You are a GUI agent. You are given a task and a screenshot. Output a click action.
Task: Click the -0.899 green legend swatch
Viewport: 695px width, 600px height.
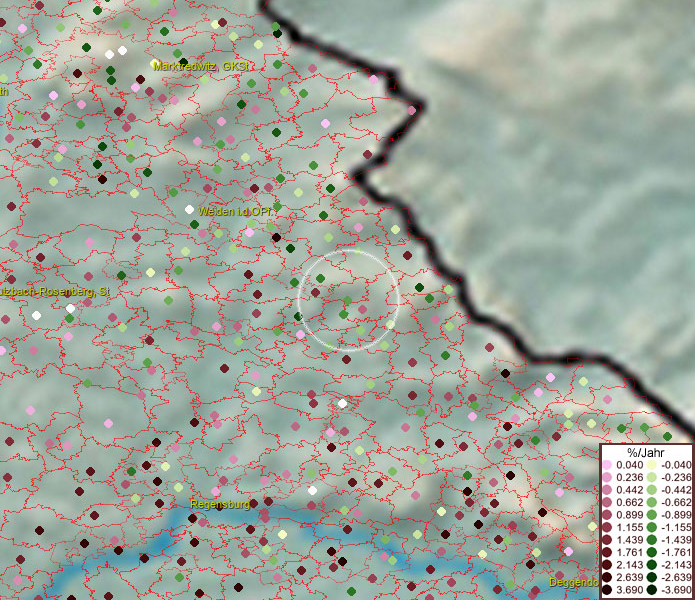pos(651,515)
